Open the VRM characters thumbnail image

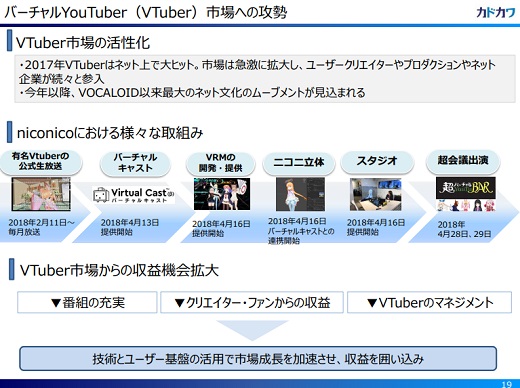[x=222, y=194]
